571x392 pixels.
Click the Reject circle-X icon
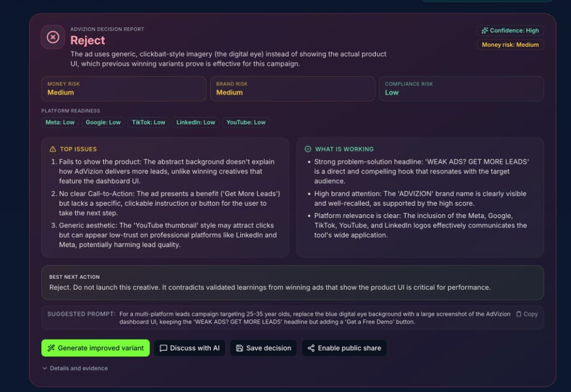pos(53,37)
